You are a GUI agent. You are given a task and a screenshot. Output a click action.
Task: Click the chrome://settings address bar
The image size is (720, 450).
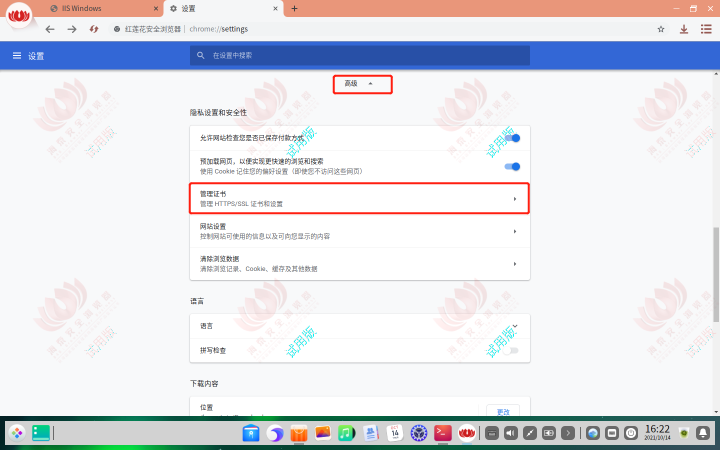coord(386,29)
